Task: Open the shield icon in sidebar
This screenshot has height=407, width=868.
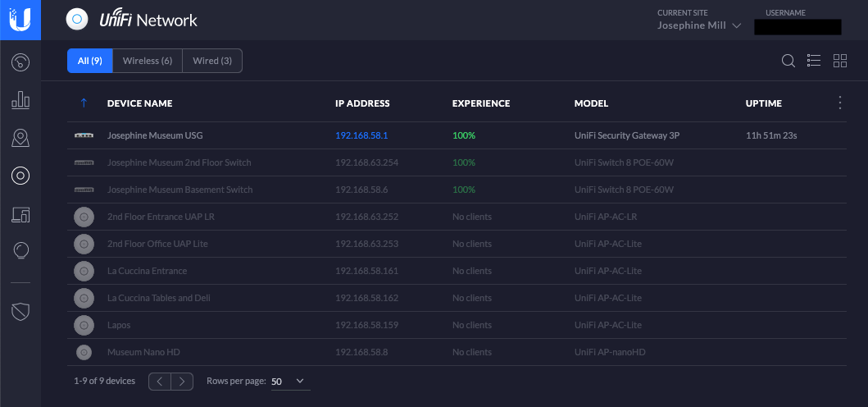Action: point(20,312)
